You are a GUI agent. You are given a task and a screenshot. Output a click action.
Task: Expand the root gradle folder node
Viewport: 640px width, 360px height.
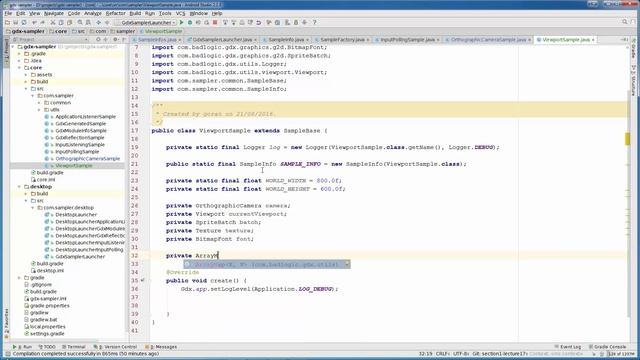pyautogui.click(x=19, y=278)
